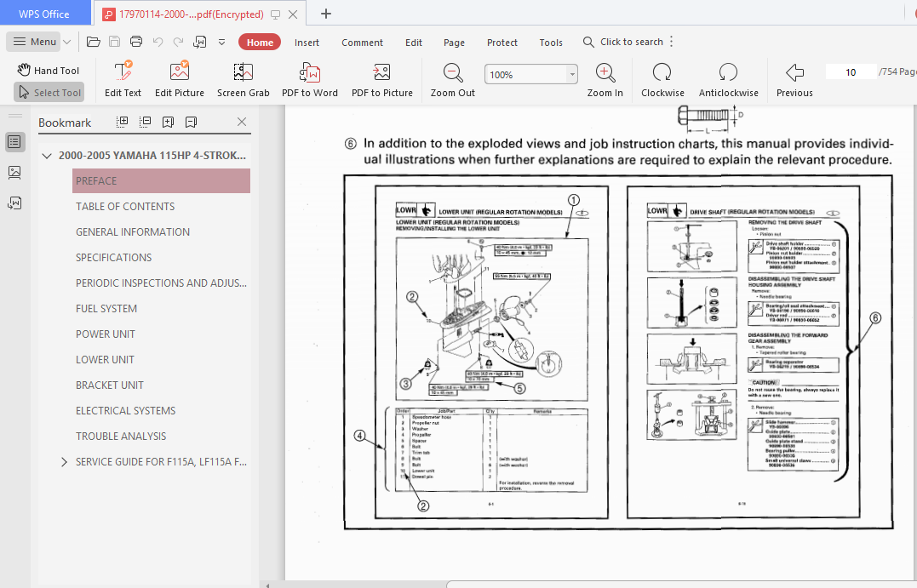Click Collapse all bookmarks icon
Screen dimensions: 917x588
coord(145,122)
